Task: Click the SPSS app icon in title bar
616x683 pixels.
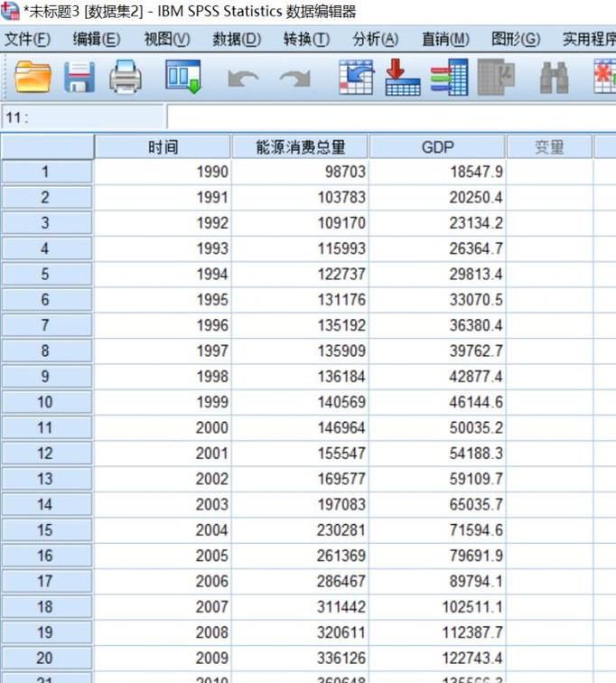Action: (x=10, y=11)
